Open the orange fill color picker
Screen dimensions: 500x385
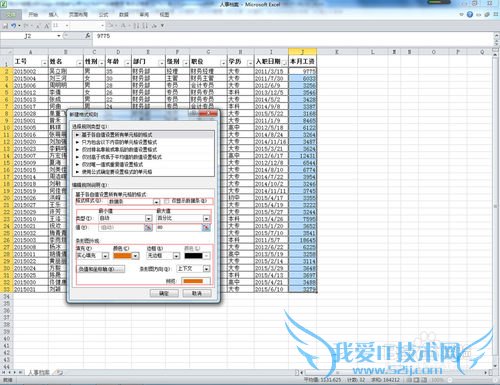126,256
